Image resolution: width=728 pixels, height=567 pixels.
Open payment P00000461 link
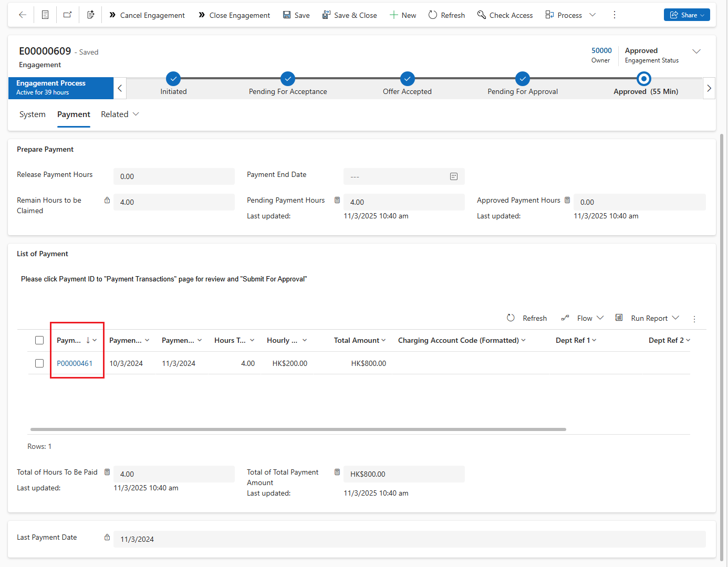click(x=75, y=363)
